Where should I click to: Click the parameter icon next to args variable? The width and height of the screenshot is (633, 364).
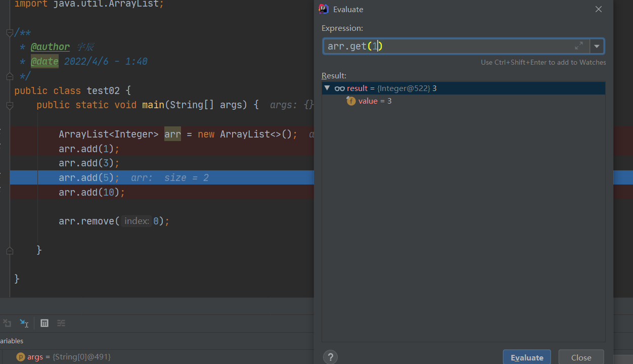tap(21, 357)
